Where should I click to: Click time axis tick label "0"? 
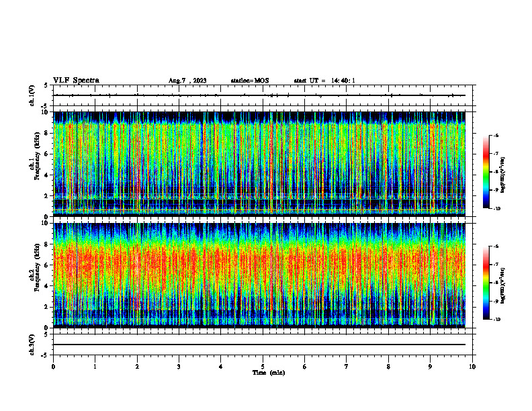[x=53, y=367]
